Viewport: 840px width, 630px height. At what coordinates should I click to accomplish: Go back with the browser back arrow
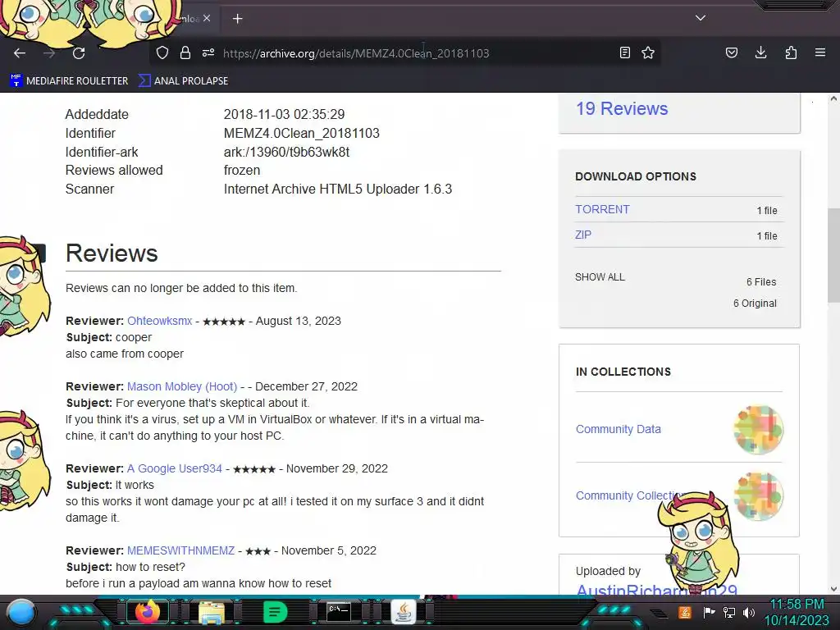20,53
